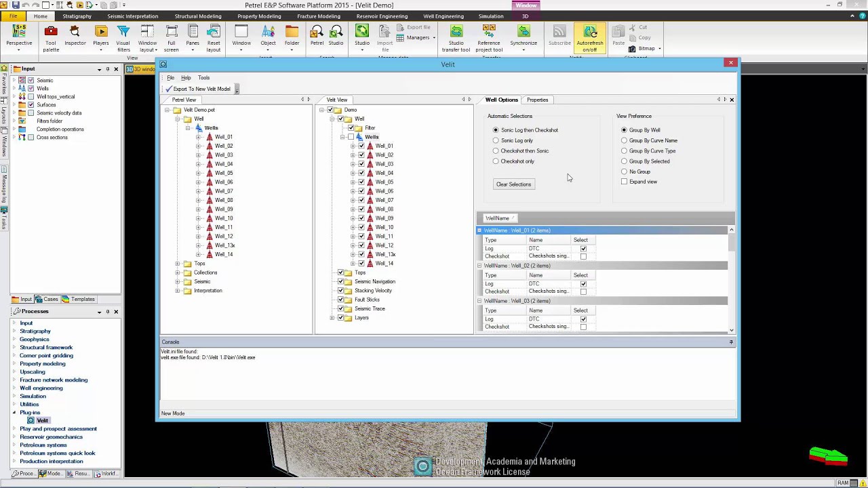Open the Perspective tool in the ribbon
Viewport: 868px width, 488px height.
coord(19,37)
